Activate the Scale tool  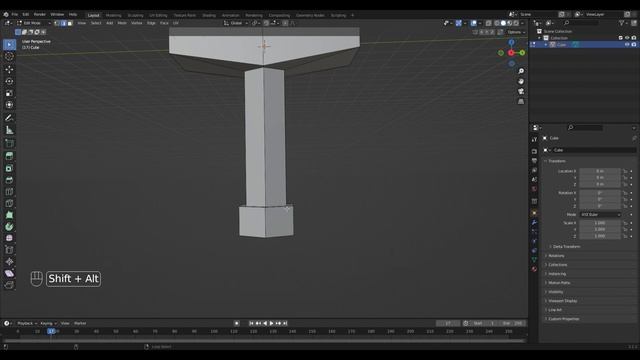pos(9,93)
